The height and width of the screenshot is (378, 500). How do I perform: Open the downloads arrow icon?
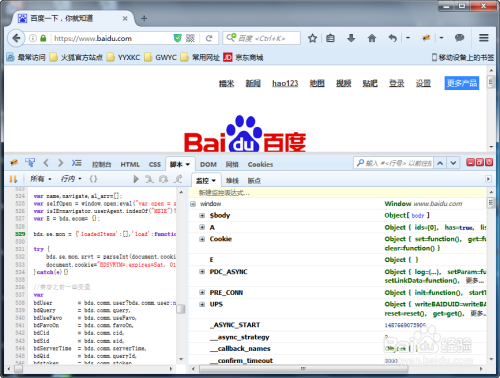[x=351, y=38]
